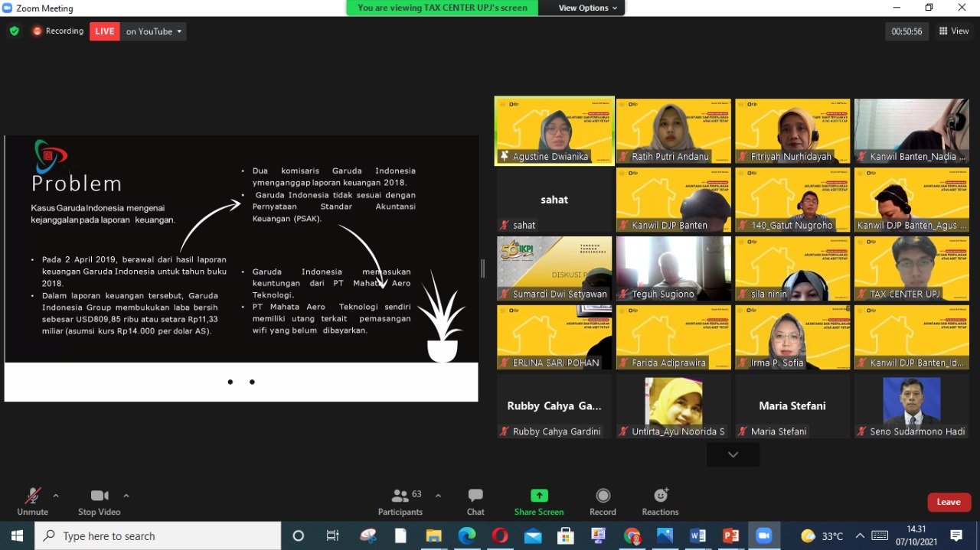Select Ratih Putri Andanu's video tile
Screen dimensions: 980x550
coord(674,131)
